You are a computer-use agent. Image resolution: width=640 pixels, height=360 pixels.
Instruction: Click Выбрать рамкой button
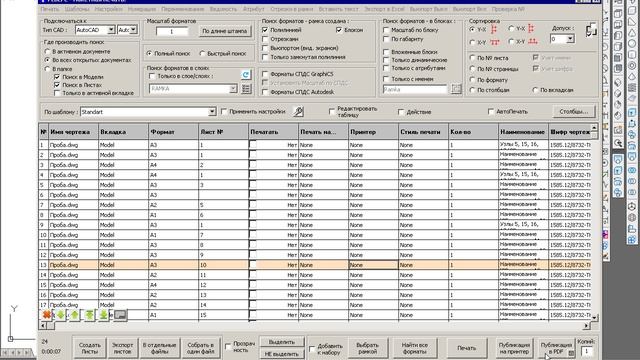[x=367, y=348]
